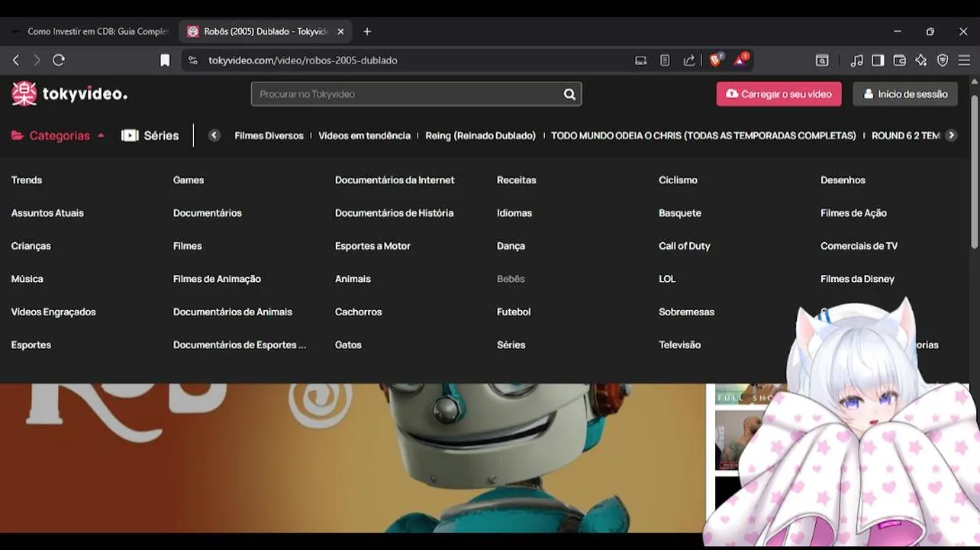
Task: Toggle the browser sidebar panel icon
Action: point(878,60)
